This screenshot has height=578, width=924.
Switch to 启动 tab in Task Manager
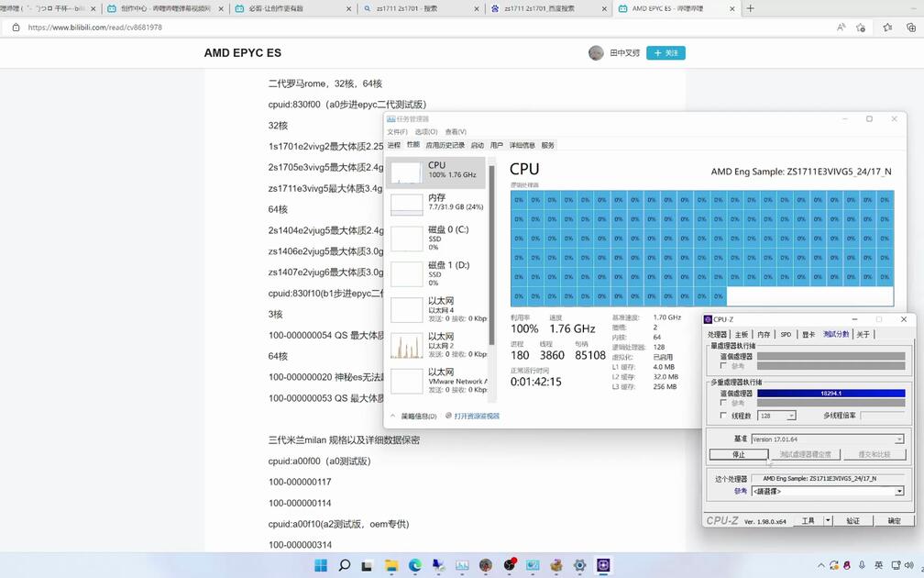click(x=478, y=145)
